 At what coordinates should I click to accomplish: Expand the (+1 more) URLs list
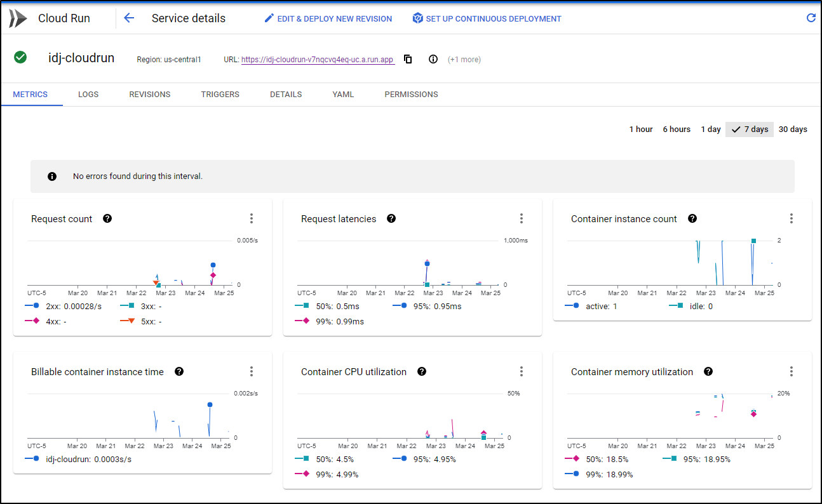464,60
